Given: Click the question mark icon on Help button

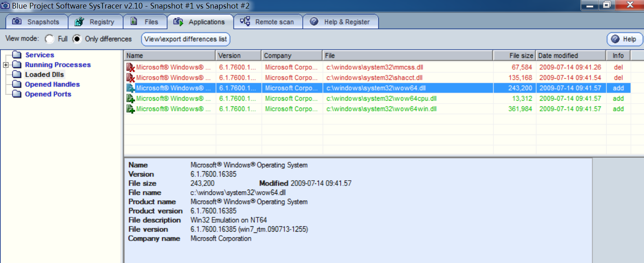Looking at the screenshot, I should (x=615, y=39).
